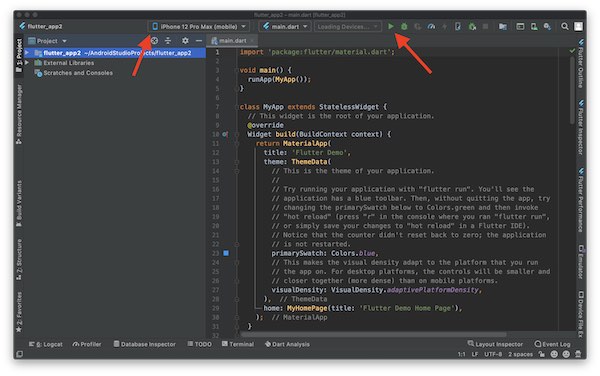Screen dimensions: 600x376
Task: Toggle the Favorites side tab
Action: pyautogui.click(x=19, y=311)
